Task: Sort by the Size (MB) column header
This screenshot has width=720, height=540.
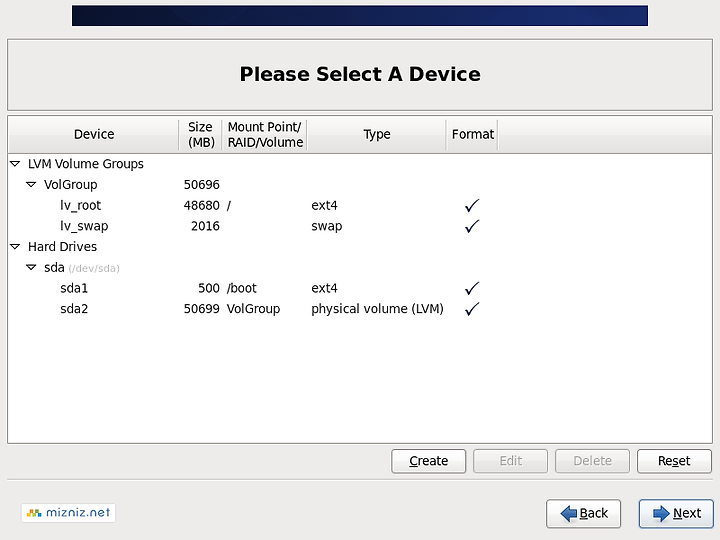Action: click(201, 134)
